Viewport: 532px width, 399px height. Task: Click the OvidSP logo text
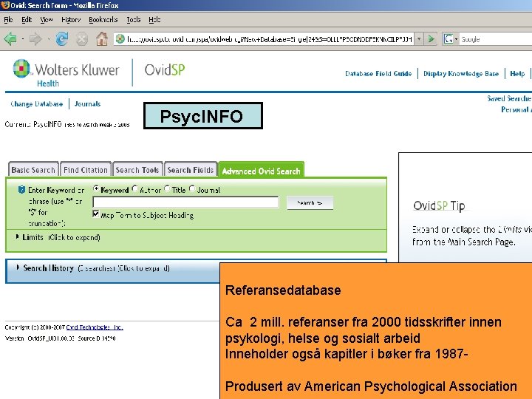pyautogui.click(x=165, y=70)
